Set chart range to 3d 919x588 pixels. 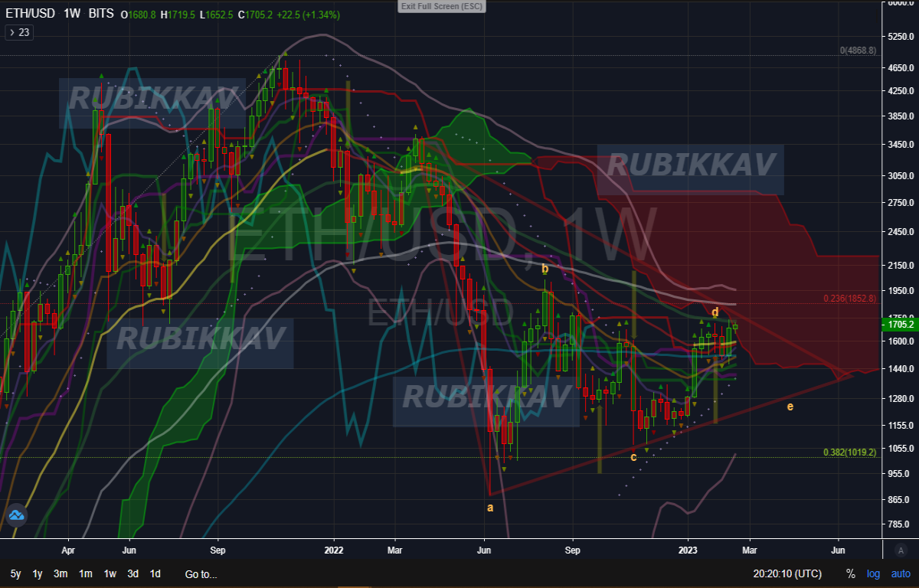[133, 573]
